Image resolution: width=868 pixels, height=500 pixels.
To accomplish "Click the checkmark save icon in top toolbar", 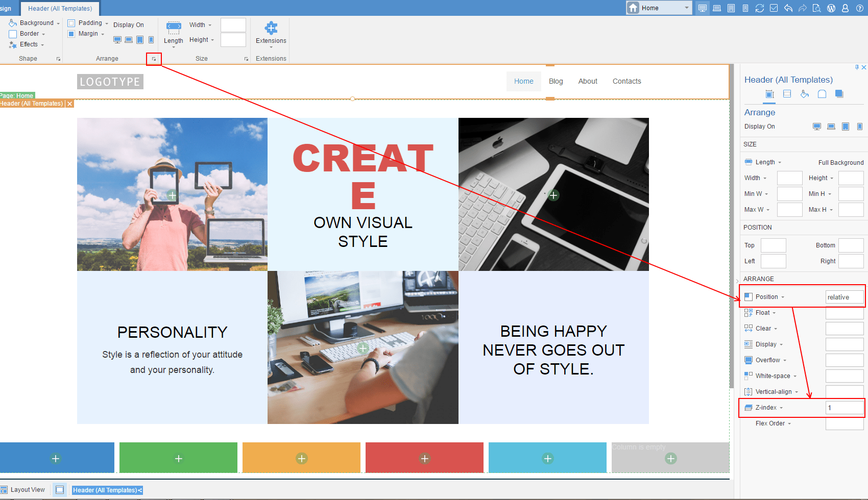I will point(774,8).
